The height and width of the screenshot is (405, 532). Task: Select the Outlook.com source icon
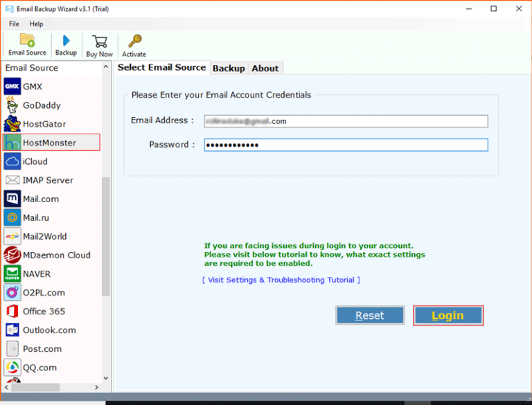click(12, 330)
